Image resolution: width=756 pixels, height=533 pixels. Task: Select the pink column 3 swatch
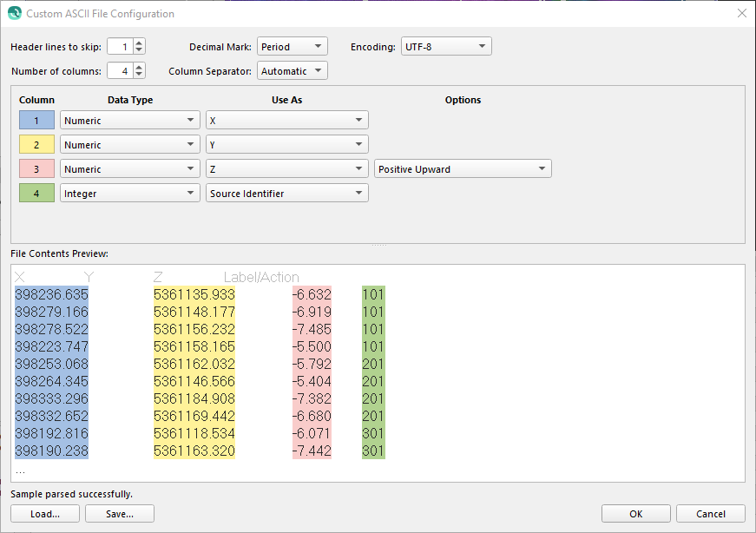pyautogui.click(x=36, y=169)
